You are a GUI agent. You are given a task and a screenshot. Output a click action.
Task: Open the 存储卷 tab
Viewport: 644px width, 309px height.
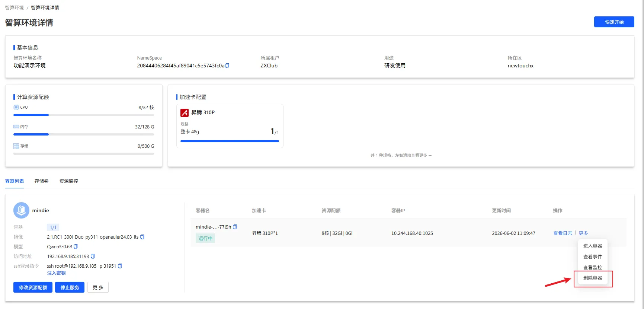(x=42, y=181)
